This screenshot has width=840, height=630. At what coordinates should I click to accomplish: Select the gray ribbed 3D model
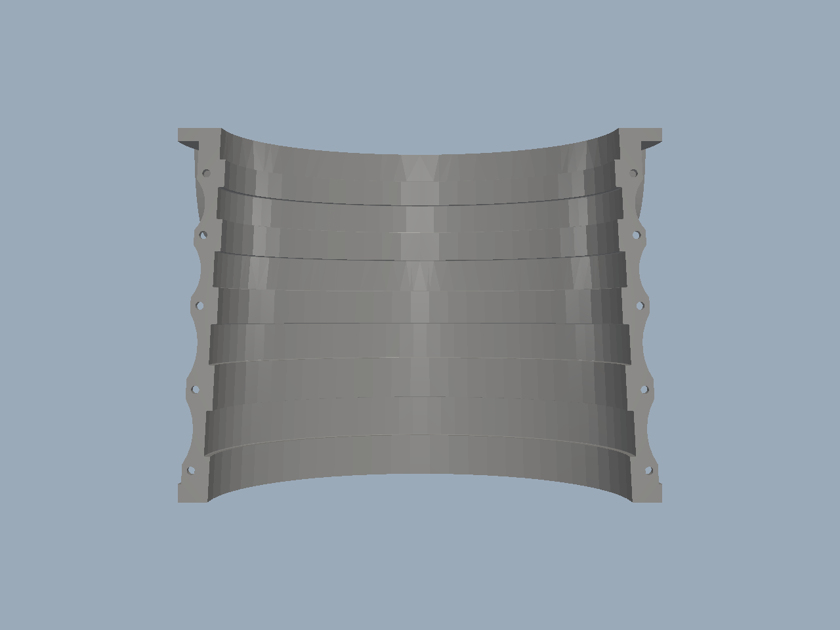(x=420, y=316)
